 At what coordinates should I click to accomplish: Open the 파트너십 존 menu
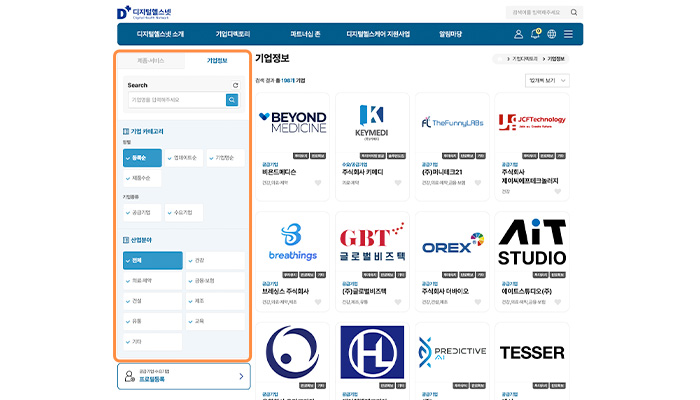(305, 34)
